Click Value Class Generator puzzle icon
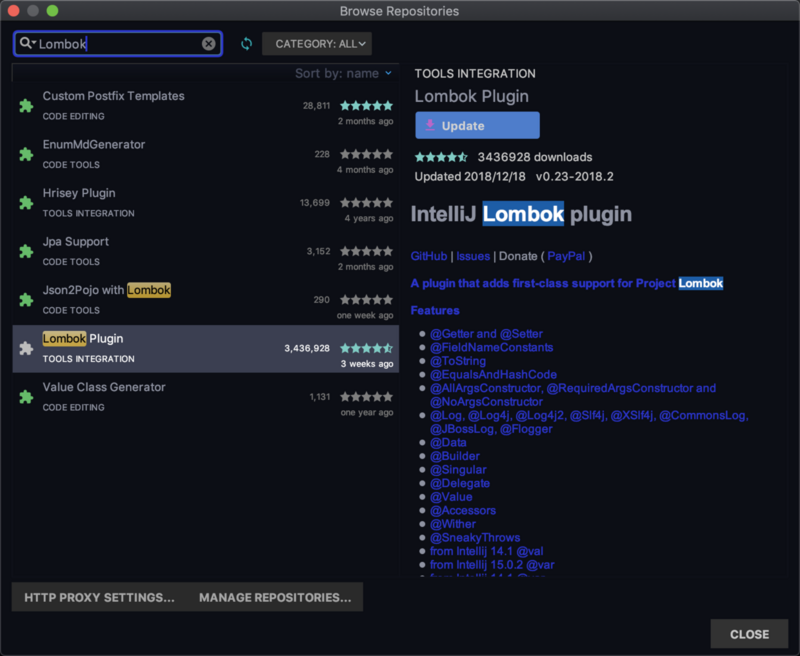This screenshot has height=656, width=800. click(x=26, y=397)
